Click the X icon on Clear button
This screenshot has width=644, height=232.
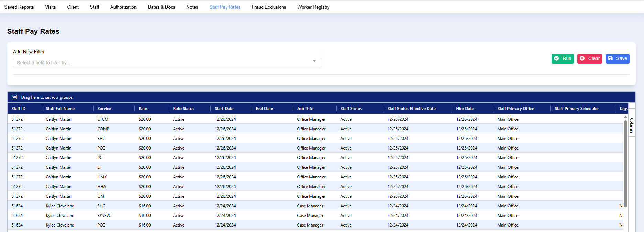coord(582,58)
